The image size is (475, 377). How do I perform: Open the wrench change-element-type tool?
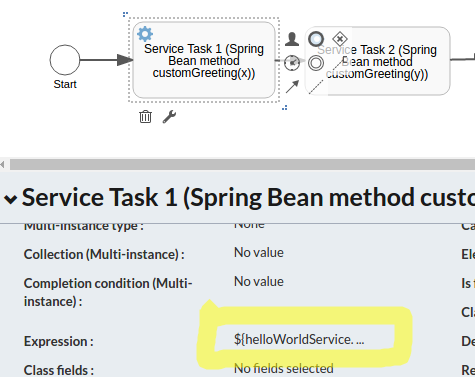pos(169,117)
